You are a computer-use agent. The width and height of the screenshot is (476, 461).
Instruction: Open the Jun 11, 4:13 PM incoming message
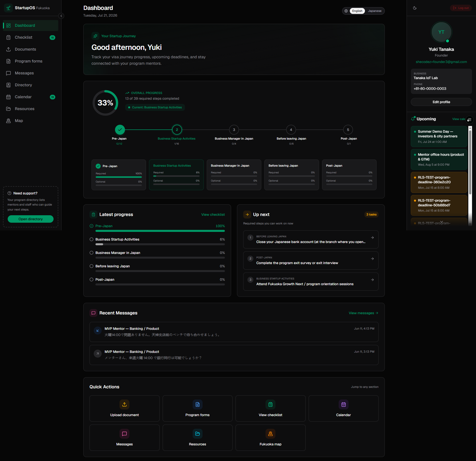click(234, 332)
